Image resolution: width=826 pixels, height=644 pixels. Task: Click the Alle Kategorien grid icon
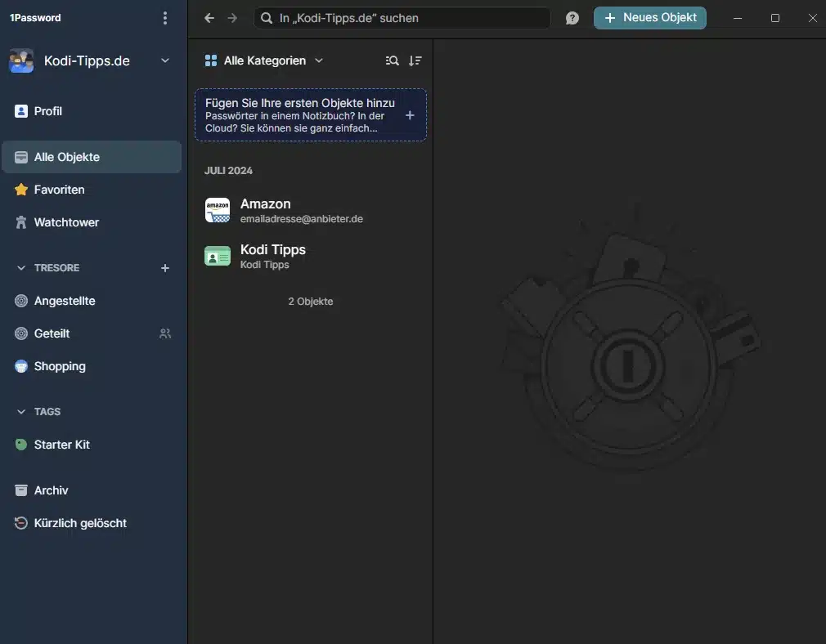click(211, 60)
